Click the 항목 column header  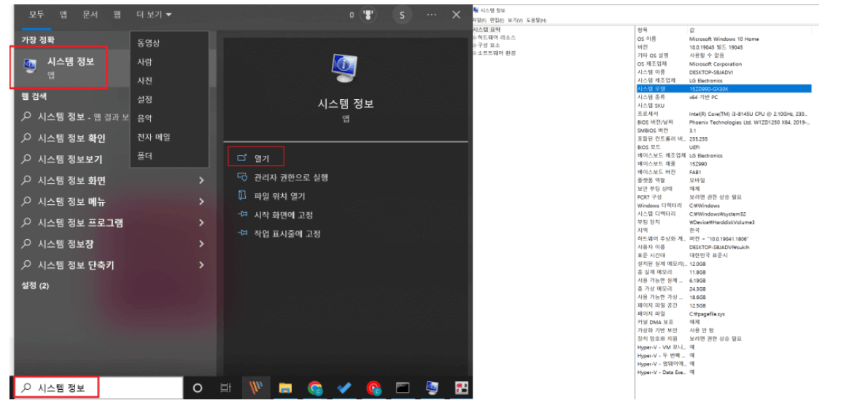(x=662, y=30)
